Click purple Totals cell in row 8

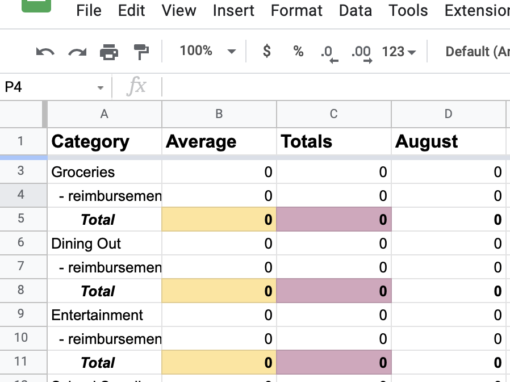pyautogui.click(x=334, y=291)
